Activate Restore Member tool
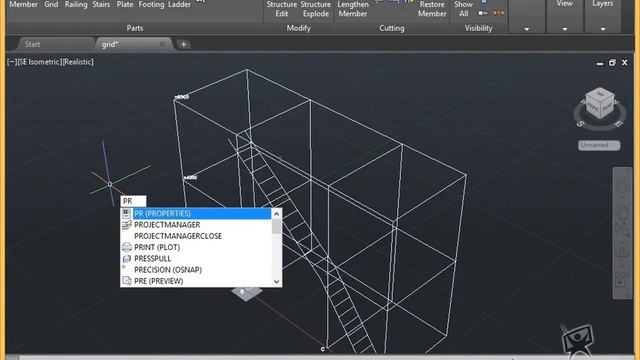Screen dimensions: 640x360 pos(432,9)
